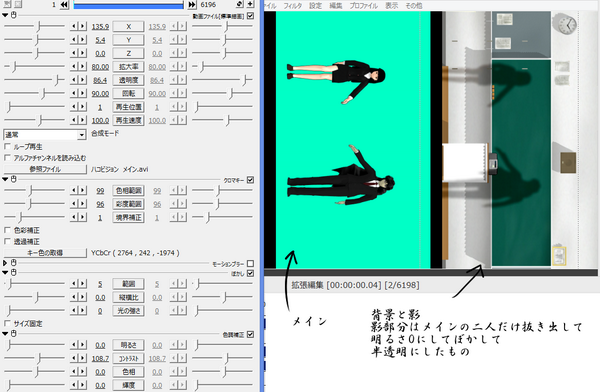The image size is (600, 392).
Task: Click the blue frame range bar at top
Action: click(x=128, y=5)
